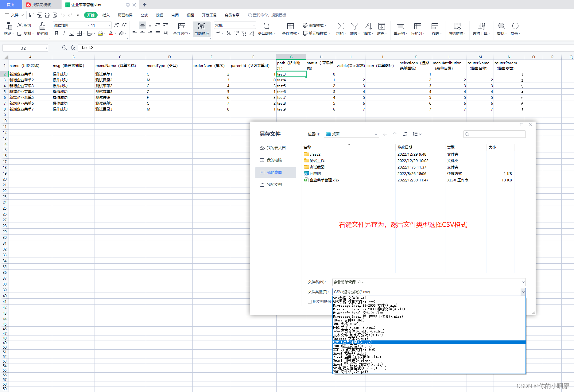Image resolution: width=574 pixels, height=392 pixels.
Task: Toggle Italic formatting
Action: coord(64,33)
